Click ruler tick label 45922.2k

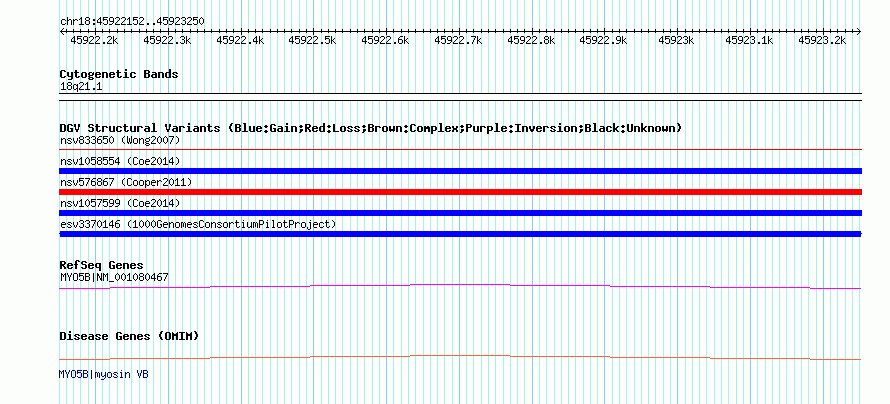(94, 40)
